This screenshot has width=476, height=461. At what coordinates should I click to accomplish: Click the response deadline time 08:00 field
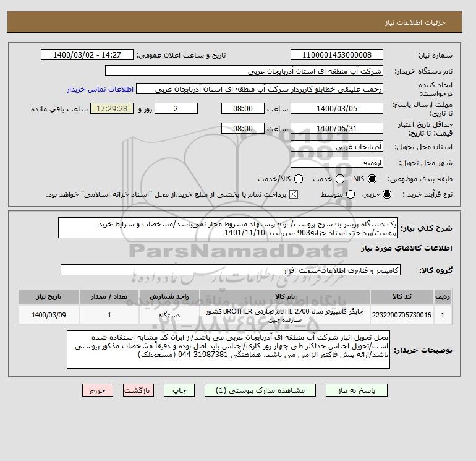[243, 108]
